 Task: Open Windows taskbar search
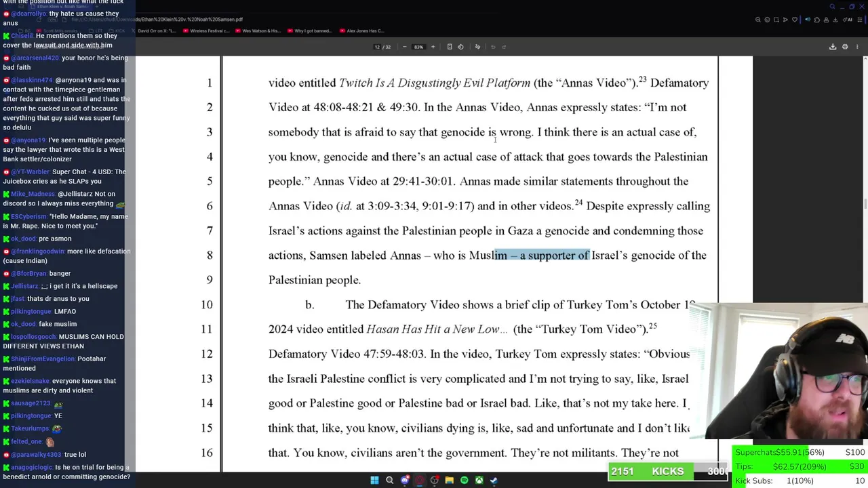pyautogui.click(x=389, y=480)
